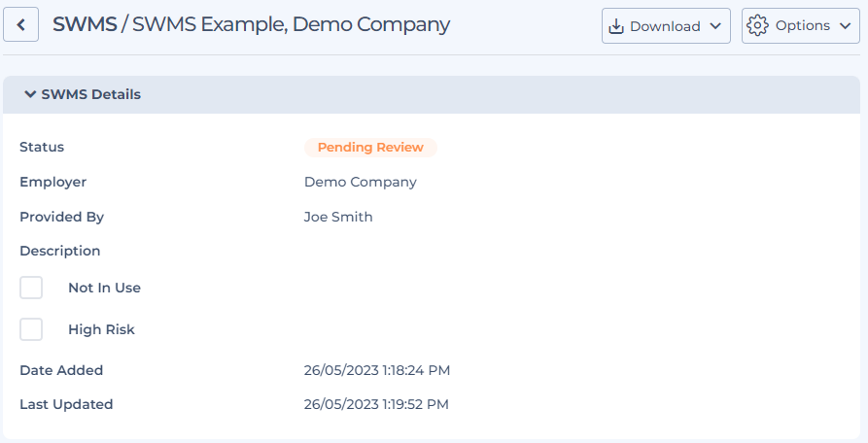Click the SWMS Details header title

[90, 94]
